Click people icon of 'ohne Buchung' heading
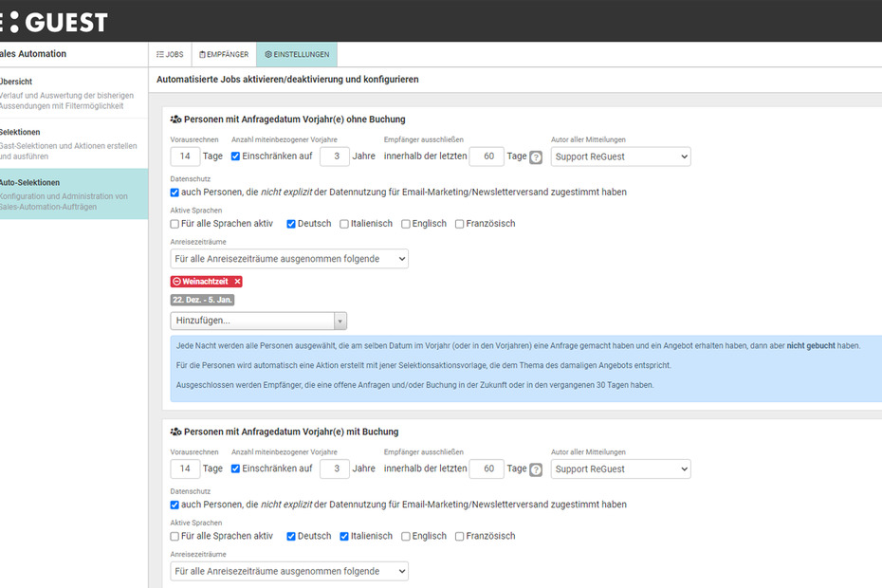Image resolution: width=882 pixels, height=588 pixels. tap(176, 119)
